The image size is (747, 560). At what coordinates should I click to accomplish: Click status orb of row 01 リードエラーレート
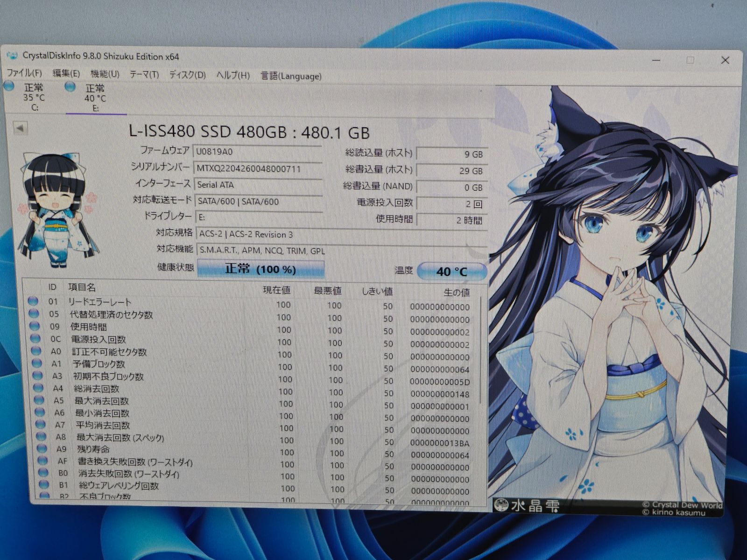pos(33,301)
